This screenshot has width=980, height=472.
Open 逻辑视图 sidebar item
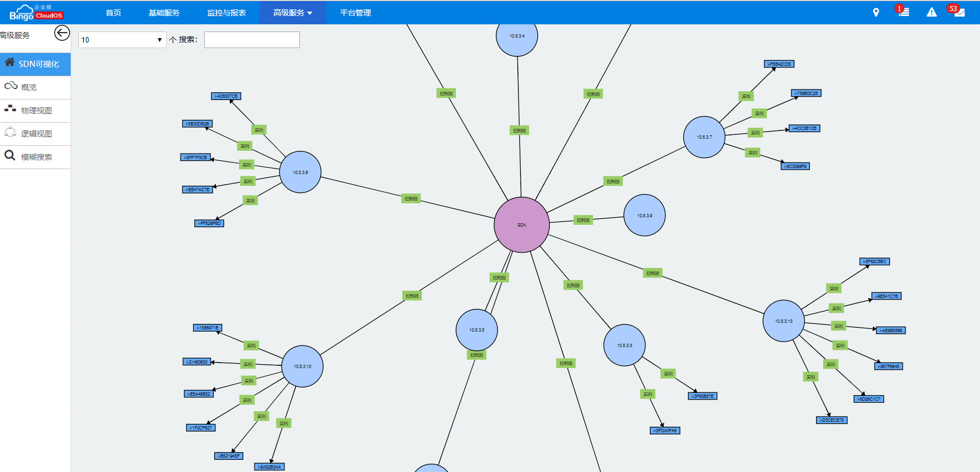coord(35,134)
